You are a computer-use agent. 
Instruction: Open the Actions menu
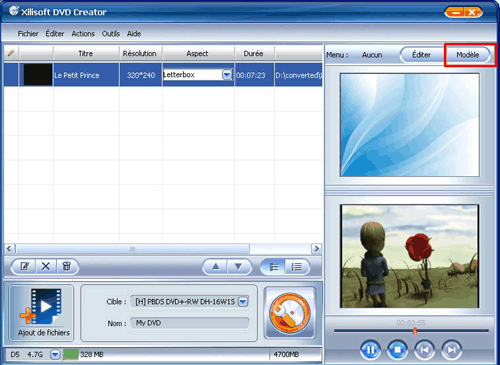[x=83, y=34]
